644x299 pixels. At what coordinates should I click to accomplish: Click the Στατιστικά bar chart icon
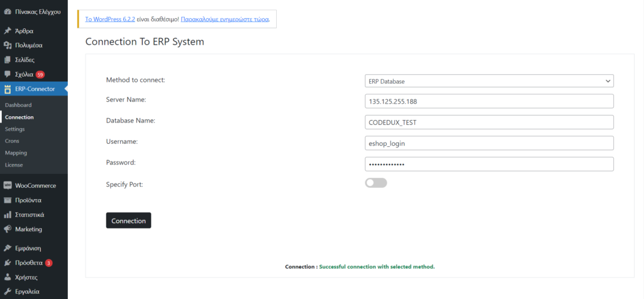[x=7, y=215]
